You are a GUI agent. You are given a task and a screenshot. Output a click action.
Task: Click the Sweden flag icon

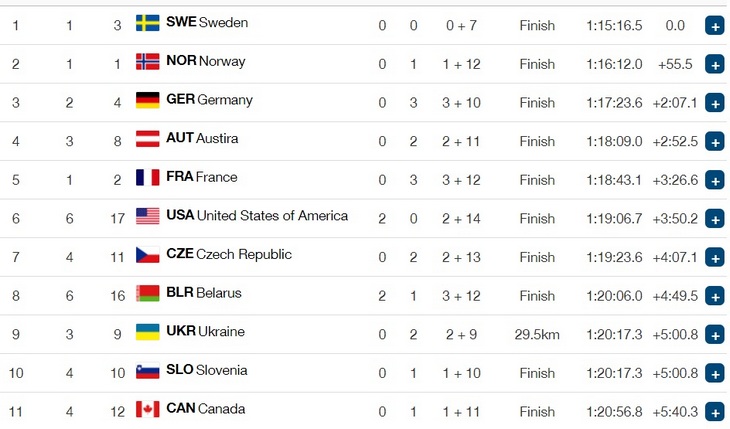[148, 23]
